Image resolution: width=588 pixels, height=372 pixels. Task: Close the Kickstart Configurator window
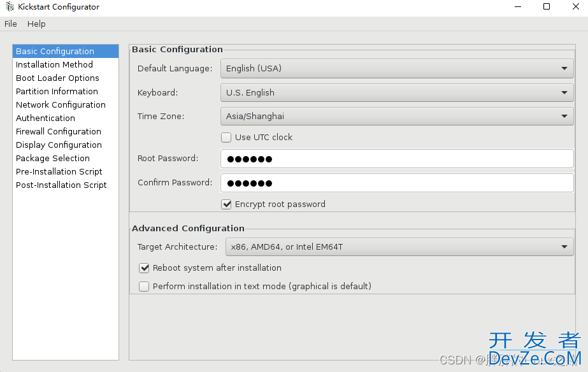tap(576, 7)
